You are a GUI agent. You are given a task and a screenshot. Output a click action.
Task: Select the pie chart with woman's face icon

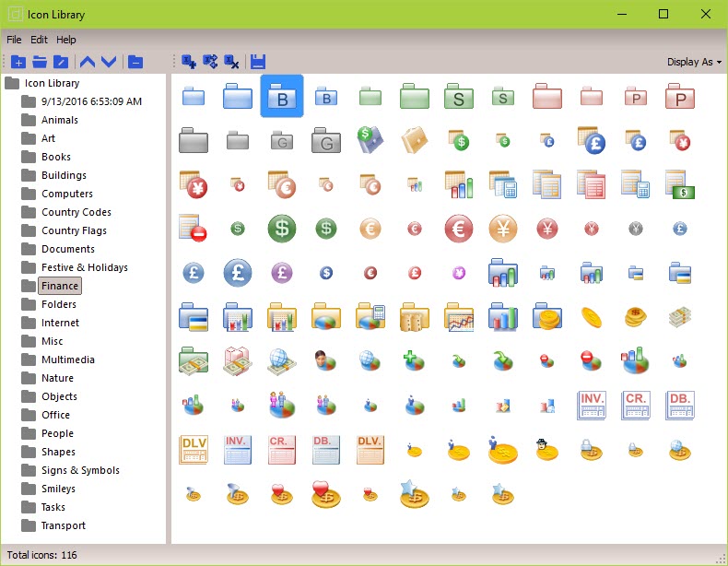click(325, 360)
